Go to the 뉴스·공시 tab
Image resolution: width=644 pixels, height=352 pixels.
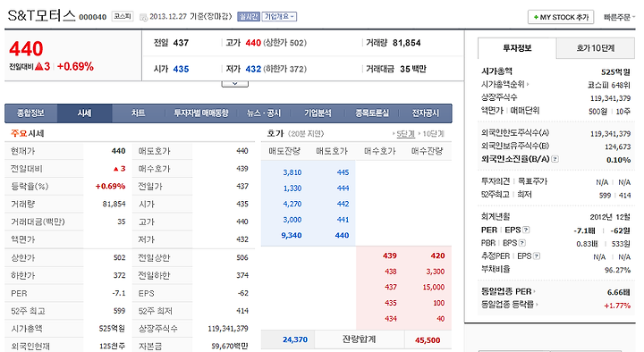click(x=264, y=113)
